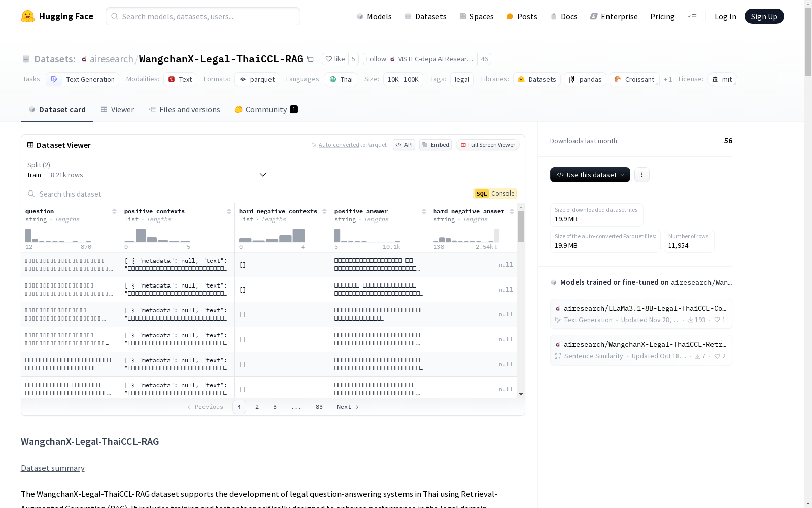Go to the Pricing page
812x508 pixels.
coord(662,16)
